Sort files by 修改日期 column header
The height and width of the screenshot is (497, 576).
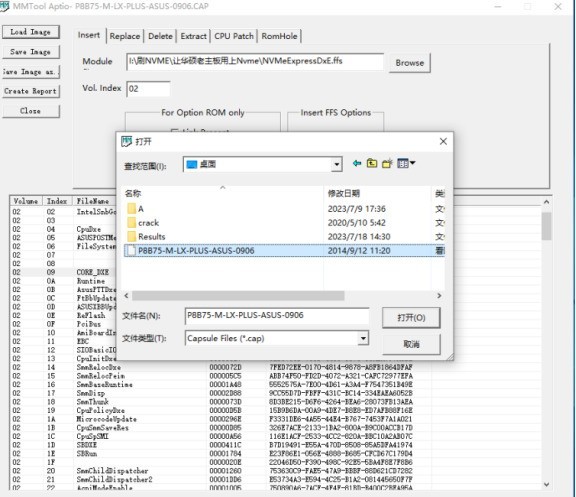[377, 193]
